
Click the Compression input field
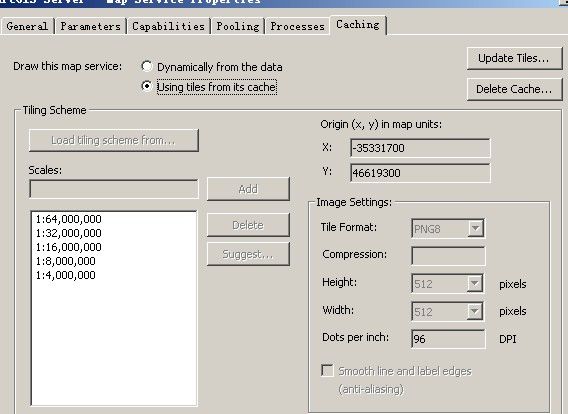coord(448,256)
